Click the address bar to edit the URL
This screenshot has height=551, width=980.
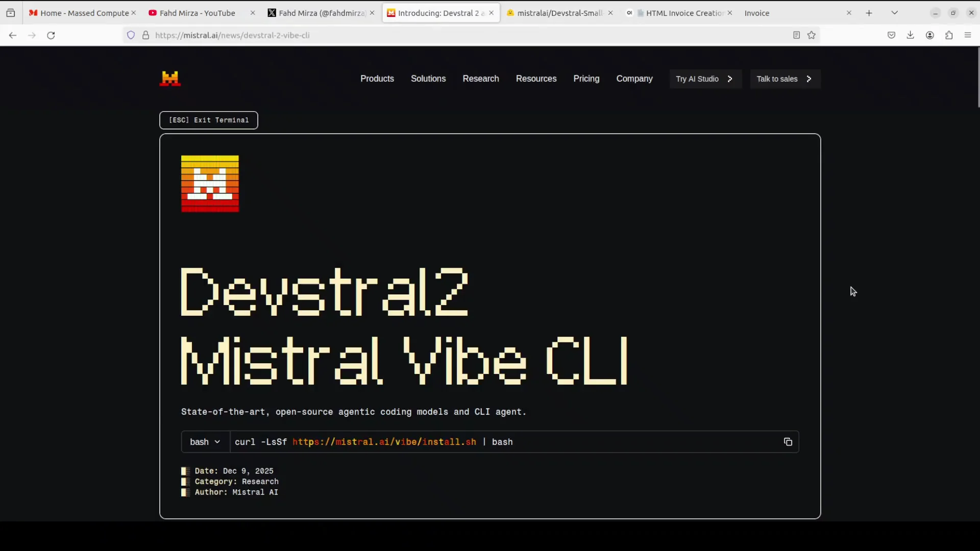[408, 35]
